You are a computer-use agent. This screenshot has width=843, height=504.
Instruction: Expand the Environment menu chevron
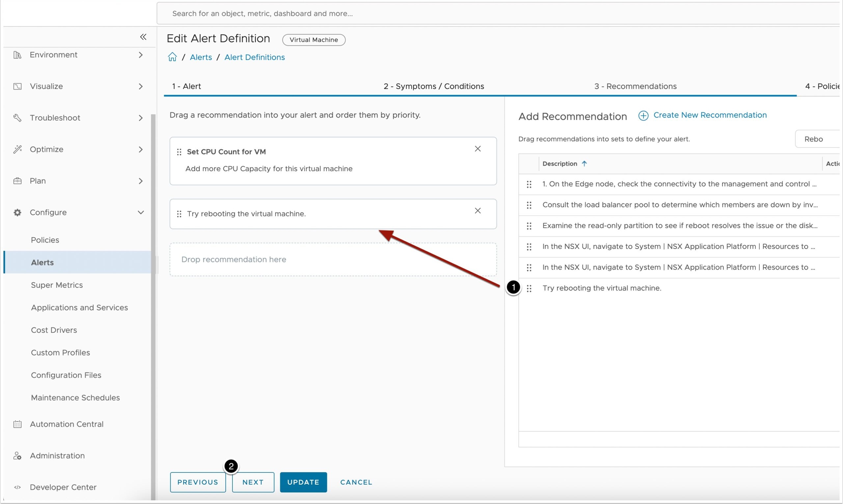(141, 55)
